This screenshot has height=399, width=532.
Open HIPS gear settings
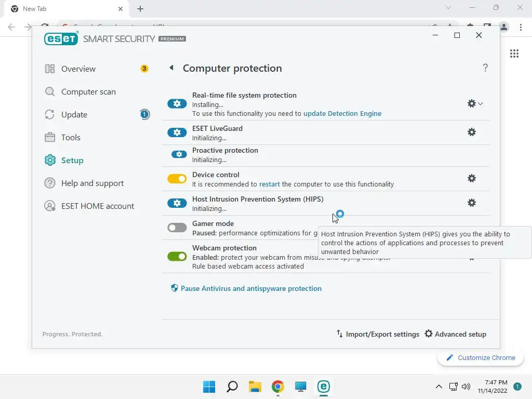click(472, 203)
